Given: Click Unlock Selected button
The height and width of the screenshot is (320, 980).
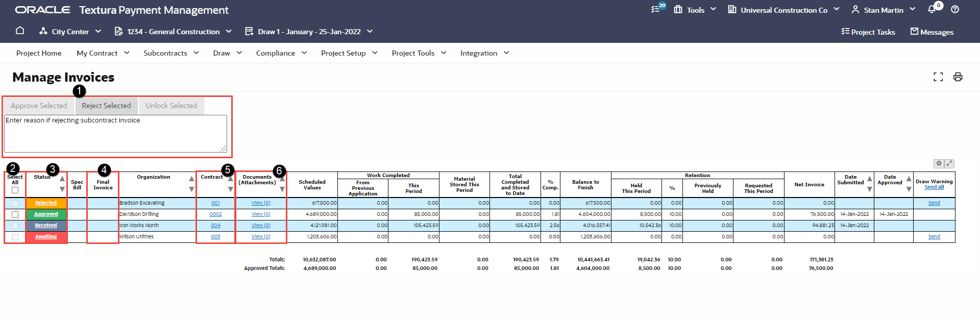Looking at the screenshot, I should 171,106.
